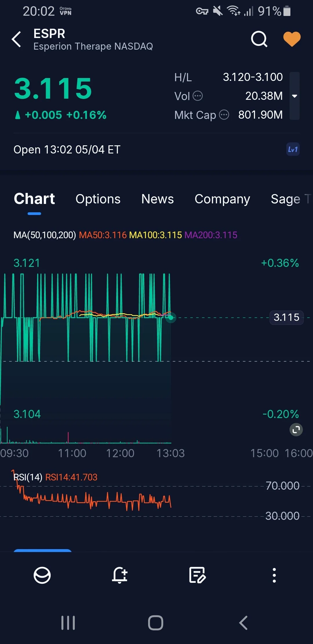Tap the H/L 3.120-3.100 value
This screenshot has height=644, width=313.
click(x=253, y=77)
